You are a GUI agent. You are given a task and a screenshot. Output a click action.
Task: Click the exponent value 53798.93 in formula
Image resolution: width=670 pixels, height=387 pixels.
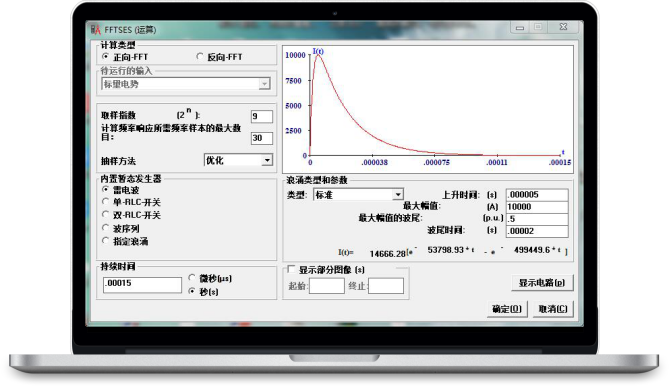(x=446, y=250)
